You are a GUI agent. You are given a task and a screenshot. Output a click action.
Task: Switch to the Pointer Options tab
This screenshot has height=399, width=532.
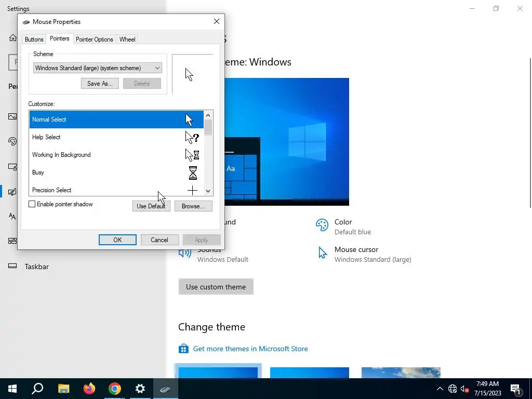[95, 39]
